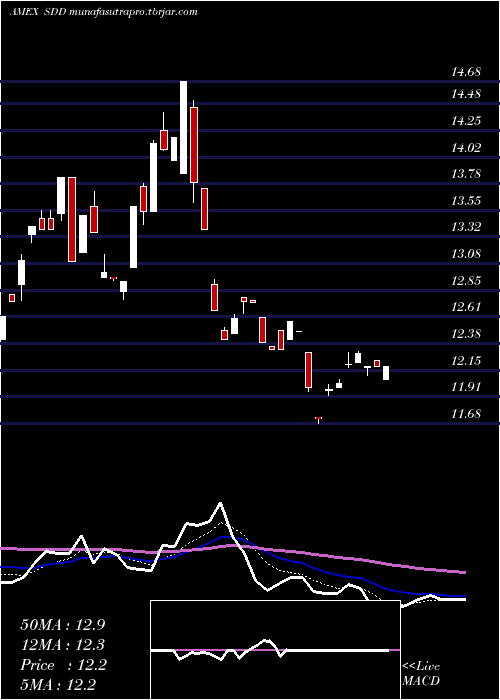Click the <<Live MACD label

coord(421,673)
